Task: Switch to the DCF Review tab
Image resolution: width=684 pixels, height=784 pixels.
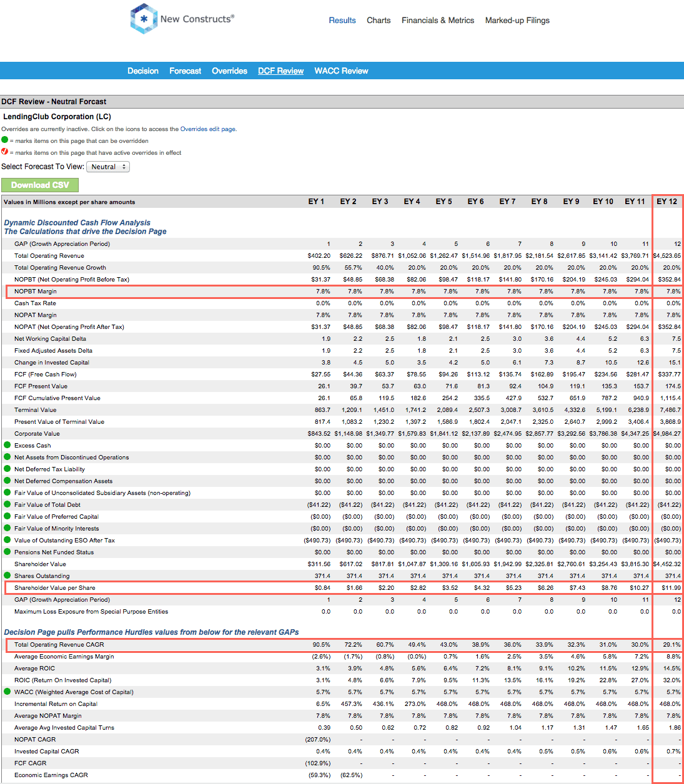Action: tap(281, 71)
